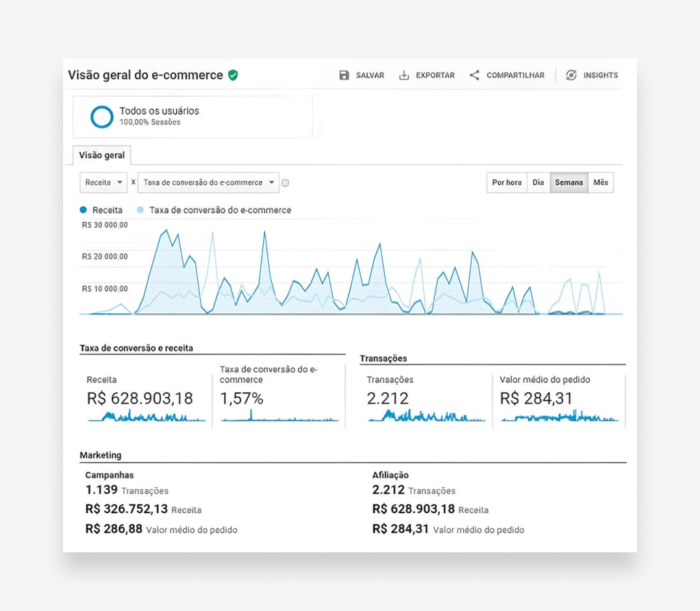Expand the Todos os usuários segment card
700x611 pixels.
(192, 116)
